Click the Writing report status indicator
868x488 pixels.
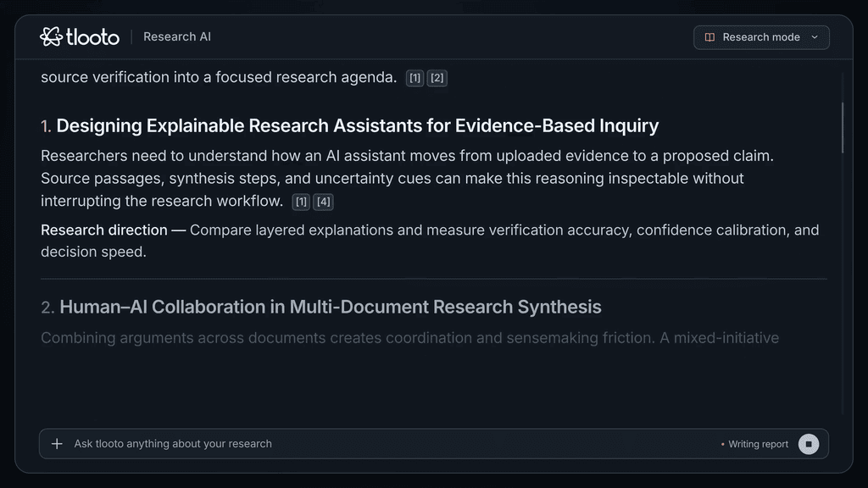point(754,444)
